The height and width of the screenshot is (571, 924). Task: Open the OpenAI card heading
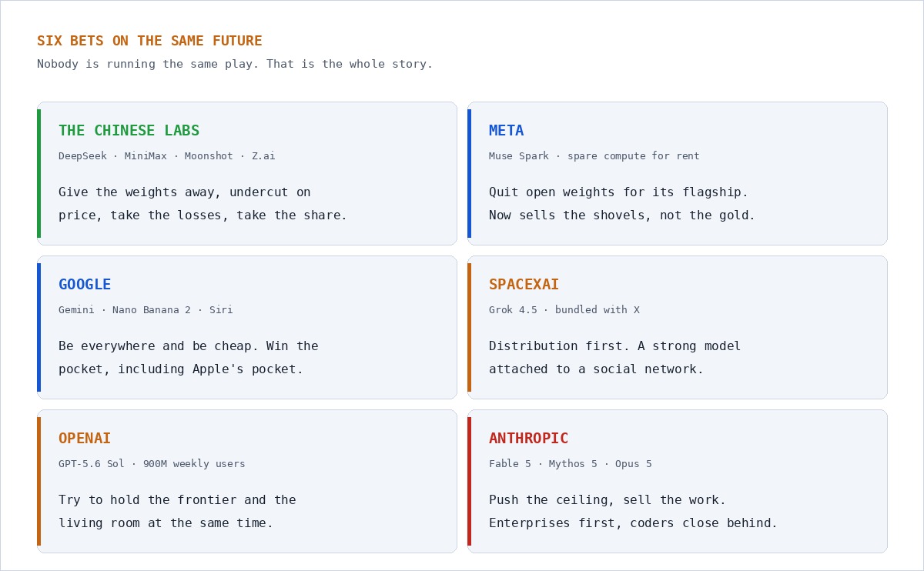(x=85, y=439)
